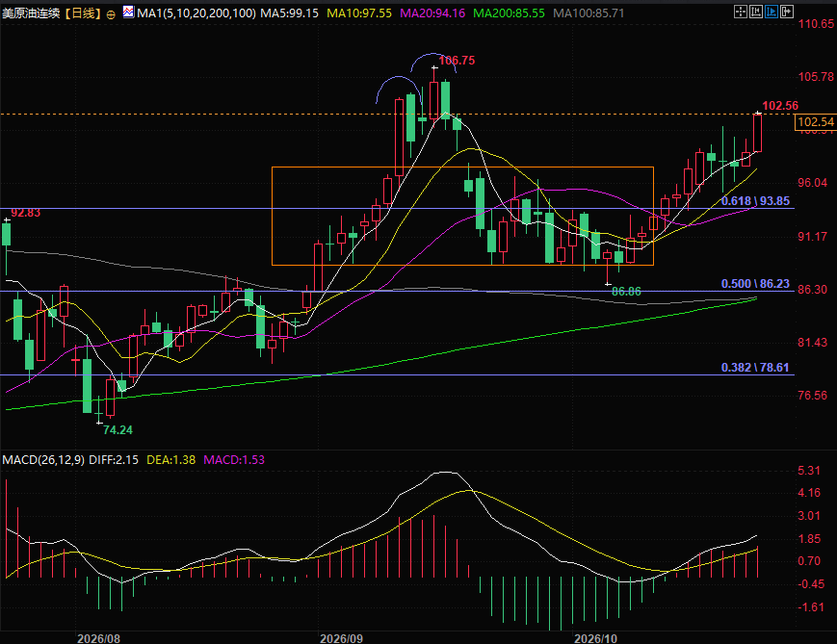Select the 0.618 \ 93.85 Fibonacci label

click(x=755, y=200)
